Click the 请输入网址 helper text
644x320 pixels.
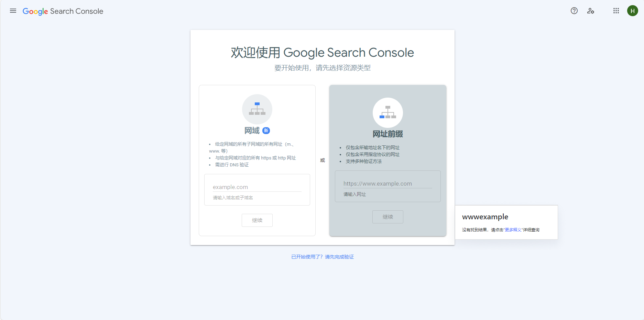point(354,195)
